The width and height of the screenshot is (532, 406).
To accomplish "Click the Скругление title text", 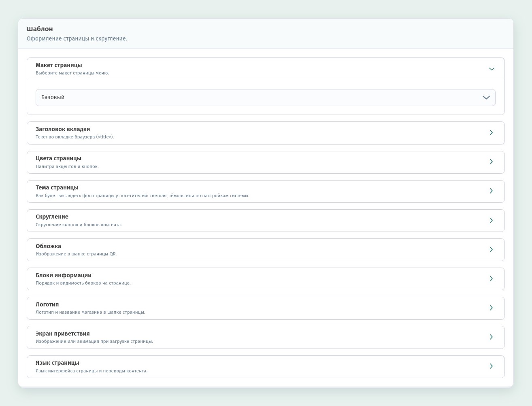I will (52, 217).
